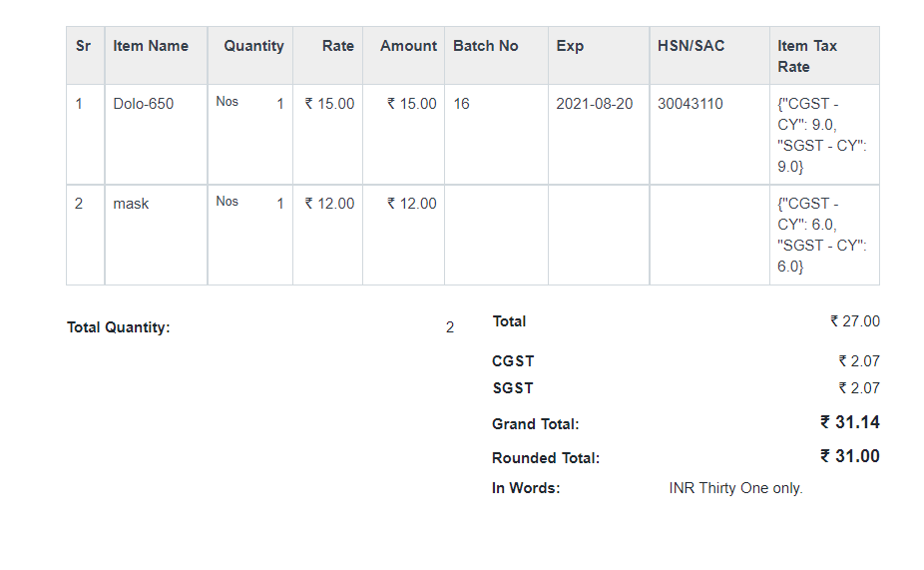Click the Amount column header
The width and height of the screenshot is (924, 570).
(x=408, y=46)
